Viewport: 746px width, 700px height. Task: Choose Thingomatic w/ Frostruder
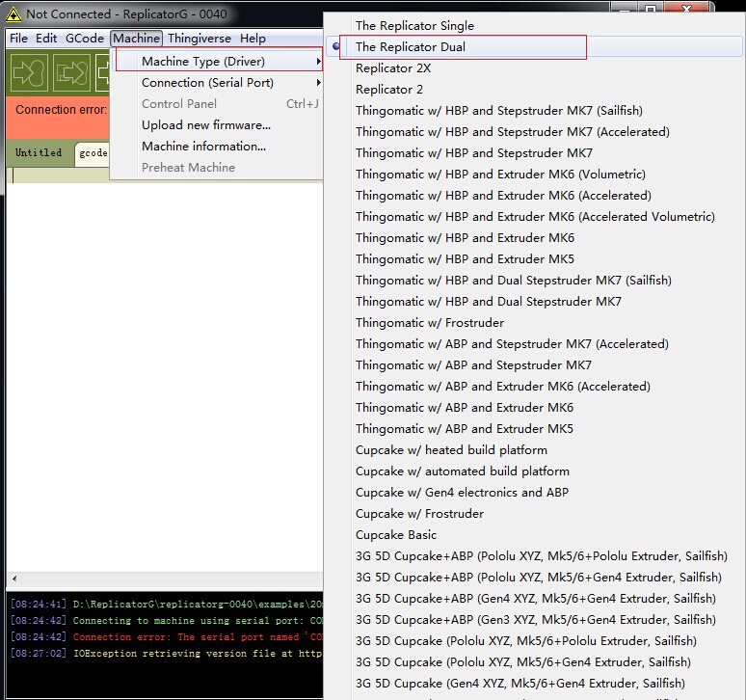point(534,323)
